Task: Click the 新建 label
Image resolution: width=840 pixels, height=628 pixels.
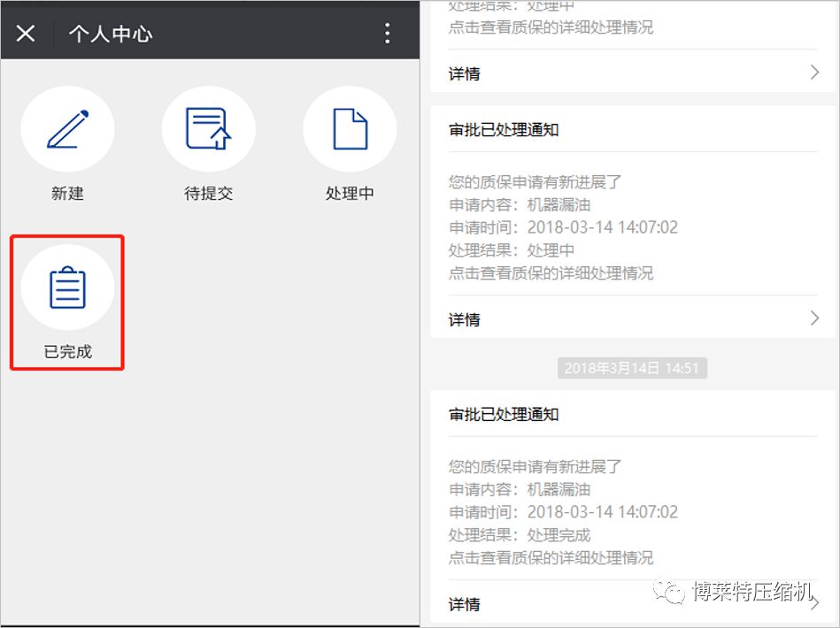Action: (x=67, y=194)
